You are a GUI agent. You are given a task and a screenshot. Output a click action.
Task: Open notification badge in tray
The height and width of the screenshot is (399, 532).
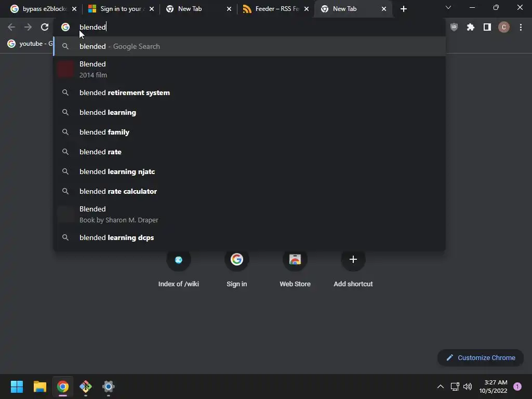(x=517, y=387)
